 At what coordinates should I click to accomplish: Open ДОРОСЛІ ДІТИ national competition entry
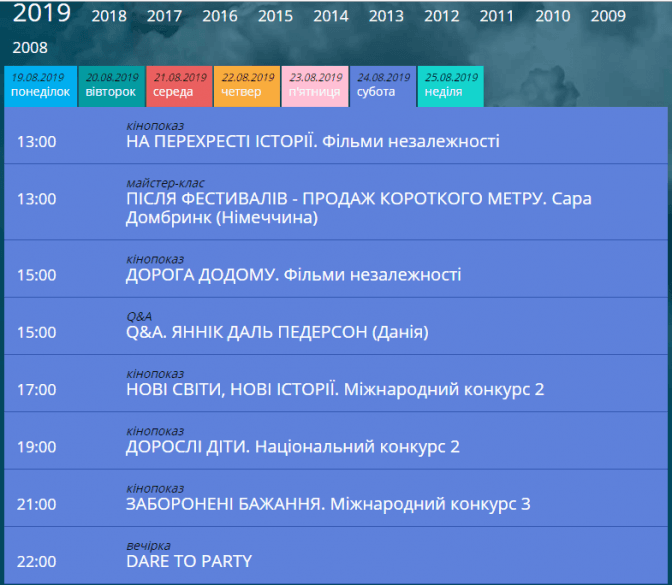click(293, 447)
